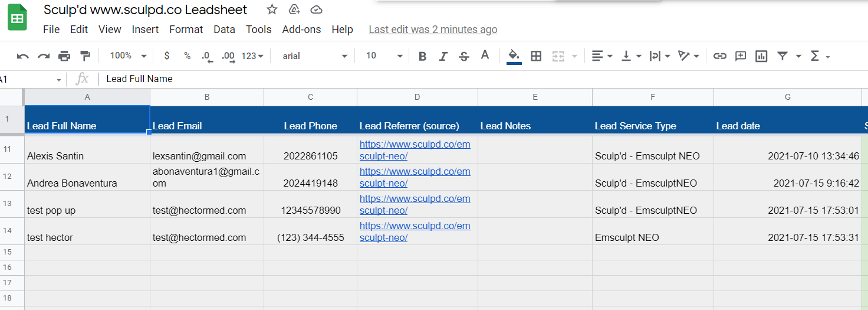Toggle italic formatting
Screen dimensions: 868x310
point(443,56)
